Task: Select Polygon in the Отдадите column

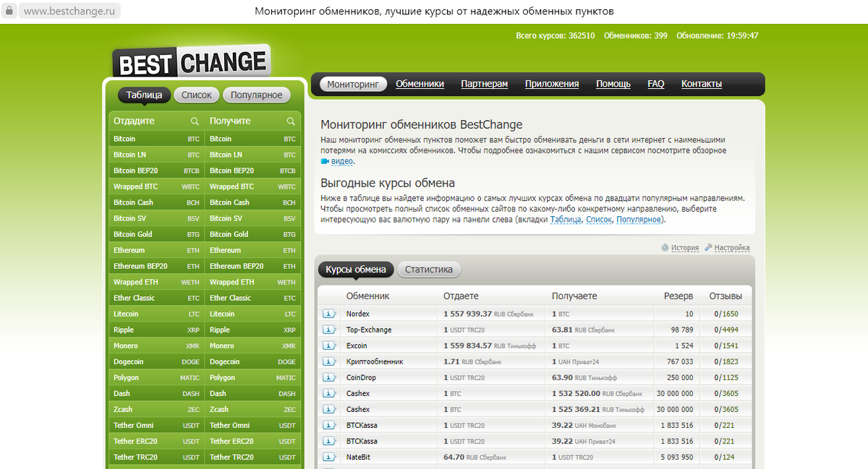Action: (156, 377)
